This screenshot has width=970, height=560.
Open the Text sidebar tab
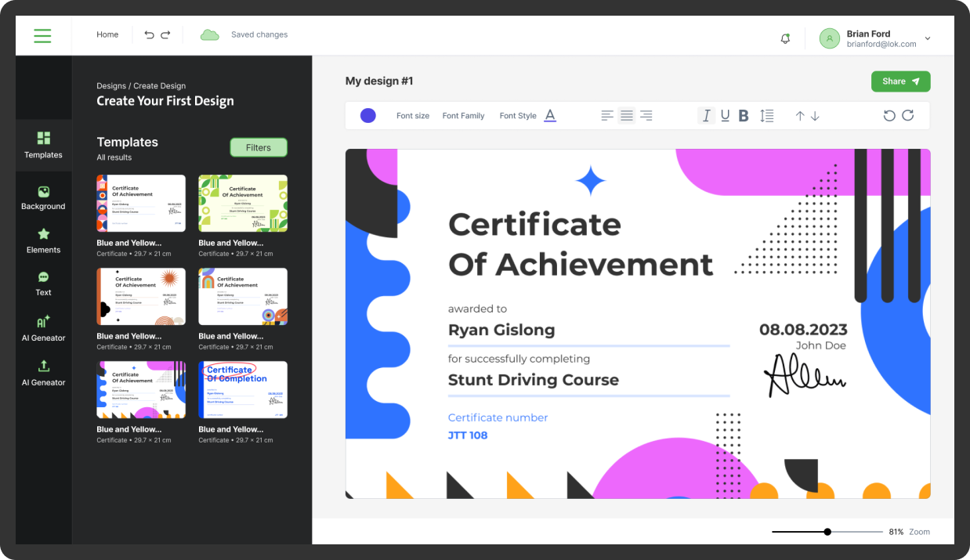pos(43,284)
